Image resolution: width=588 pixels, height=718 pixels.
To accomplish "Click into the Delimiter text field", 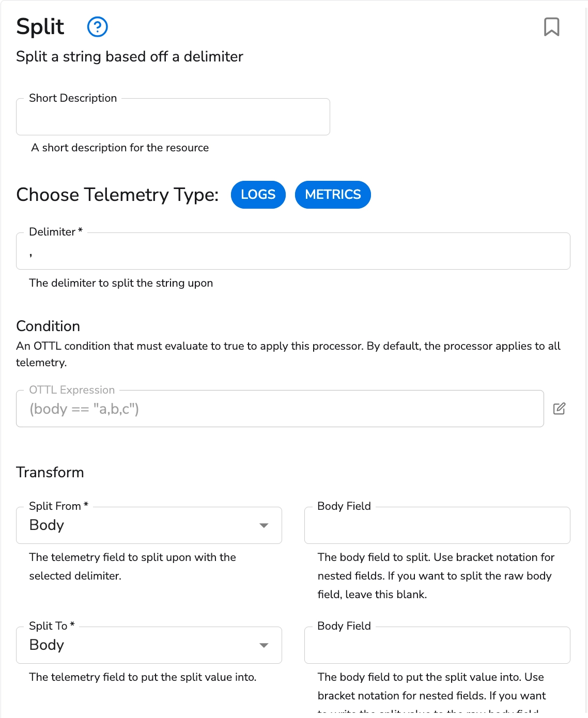I will [292, 252].
